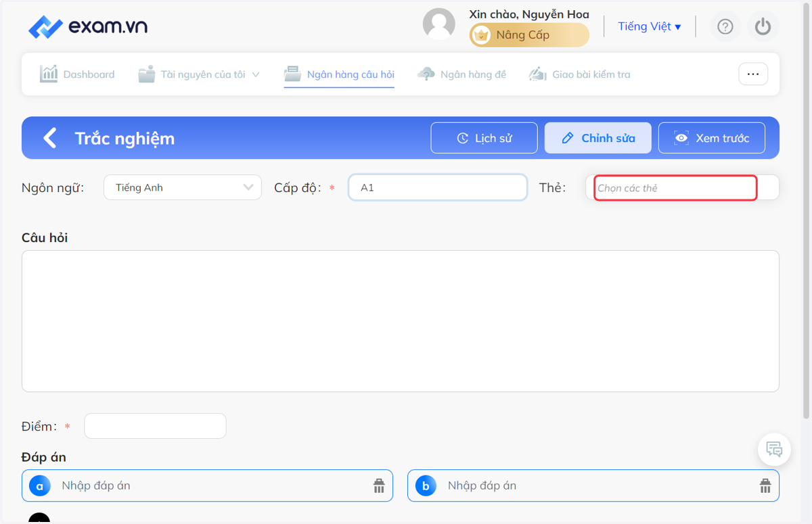
Task: Open the Lịch sử history button
Action: click(x=484, y=138)
